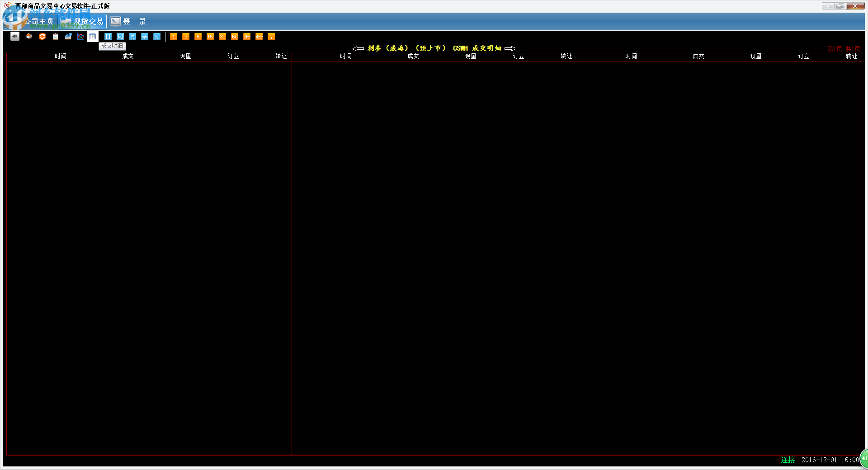The image size is (868, 470).
Task: Click the blue X period icon
Action: tap(157, 37)
